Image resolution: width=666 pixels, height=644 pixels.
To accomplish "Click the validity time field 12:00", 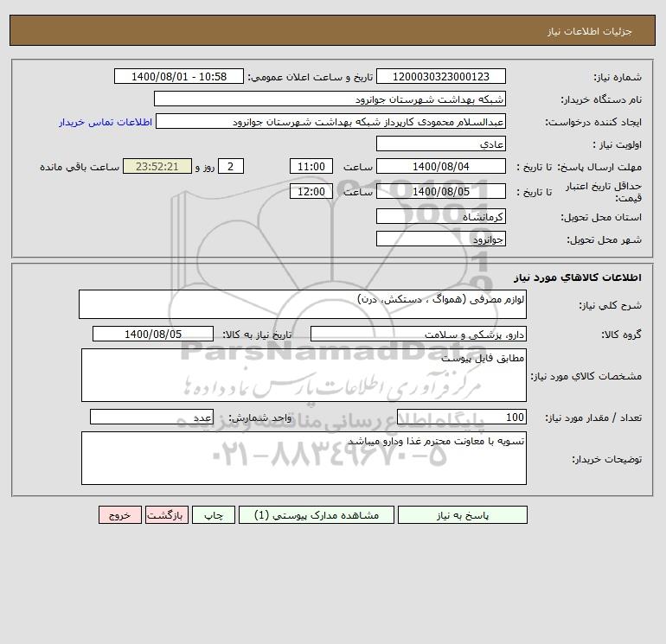I will tap(311, 191).
